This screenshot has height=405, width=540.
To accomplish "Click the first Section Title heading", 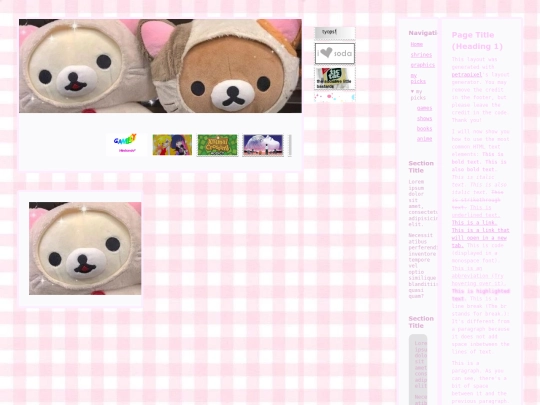I will (x=421, y=167).
